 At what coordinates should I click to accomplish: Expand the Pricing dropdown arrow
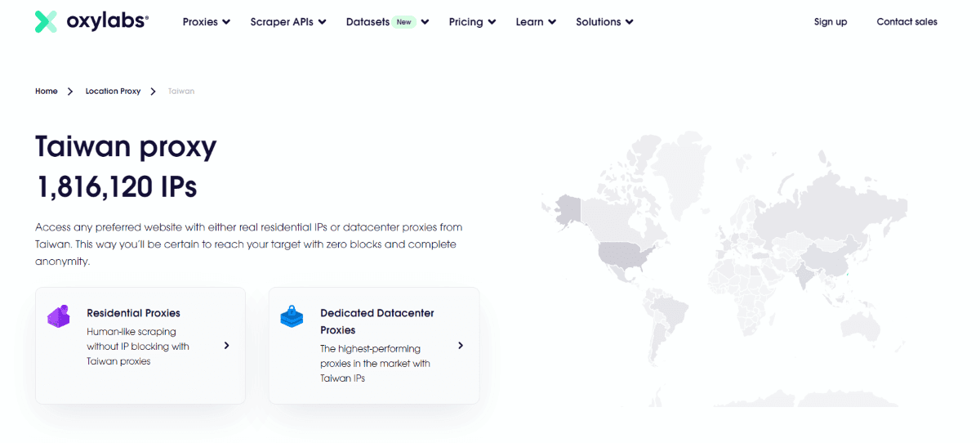(x=492, y=22)
